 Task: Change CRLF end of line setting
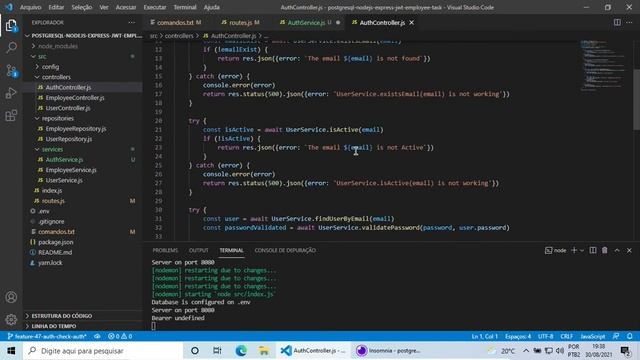567,336
